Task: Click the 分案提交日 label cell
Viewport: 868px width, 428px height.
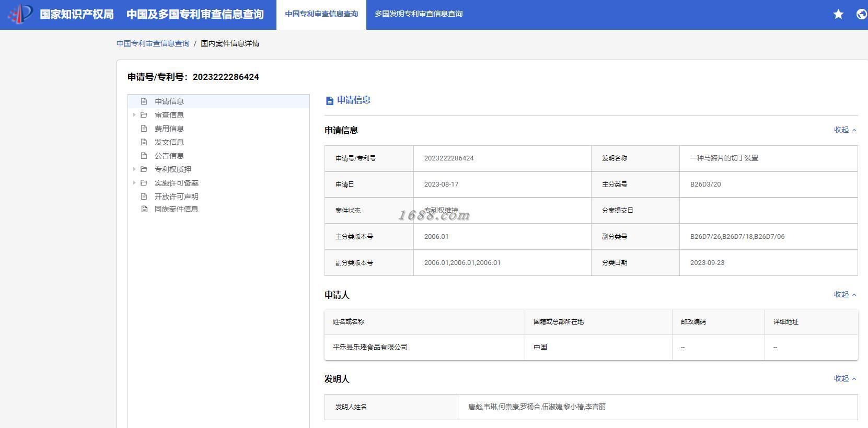Action: click(x=635, y=211)
